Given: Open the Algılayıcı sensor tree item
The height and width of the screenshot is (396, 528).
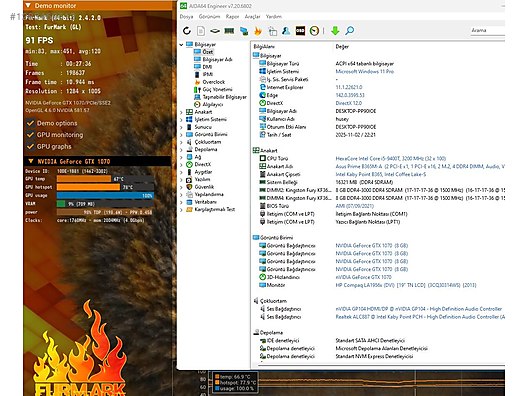Looking at the screenshot, I should (x=212, y=104).
